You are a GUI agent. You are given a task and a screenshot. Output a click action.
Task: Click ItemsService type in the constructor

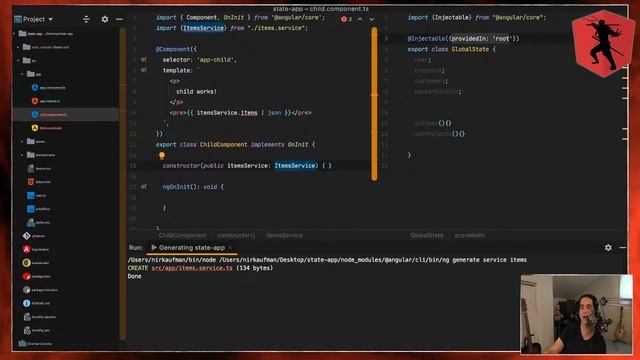pyautogui.click(x=295, y=166)
